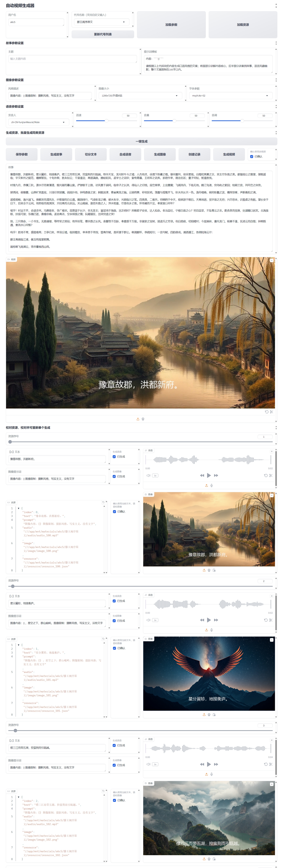The width and height of the screenshot is (281, 868).
Task: Open the 图像大小 dropdown
Action: [140, 96]
